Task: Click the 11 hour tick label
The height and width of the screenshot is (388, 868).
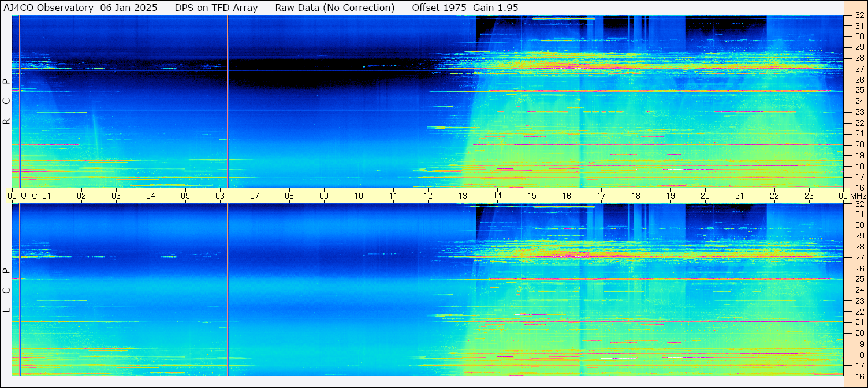Action: coord(393,196)
